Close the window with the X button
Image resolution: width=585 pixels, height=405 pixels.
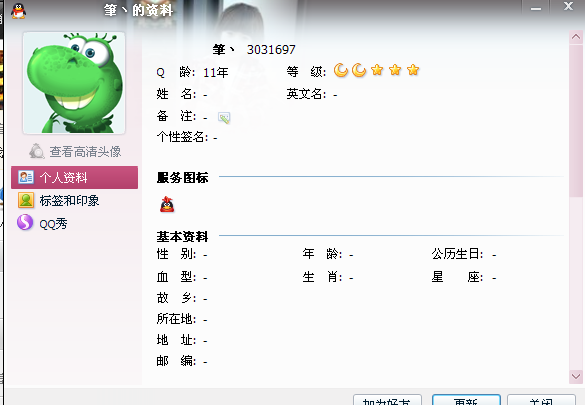pos(568,6)
